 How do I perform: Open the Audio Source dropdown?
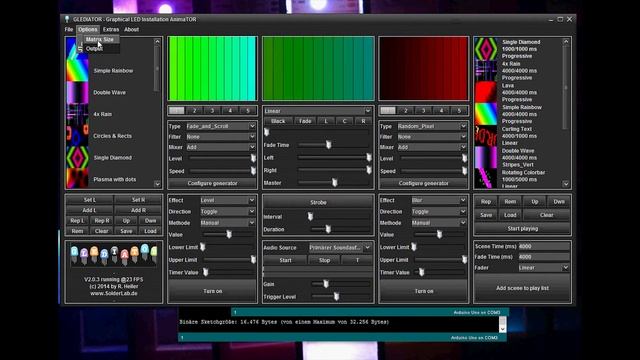[x=340, y=247]
